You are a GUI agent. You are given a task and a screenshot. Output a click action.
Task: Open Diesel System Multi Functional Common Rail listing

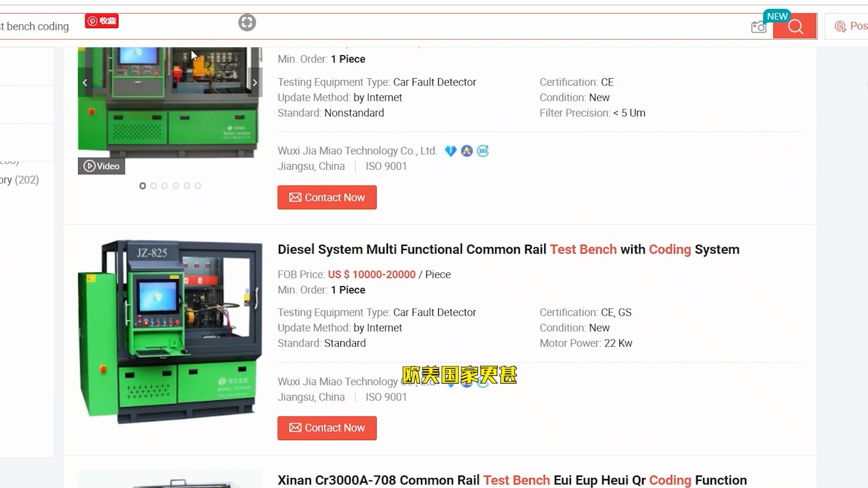click(x=508, y=249)
